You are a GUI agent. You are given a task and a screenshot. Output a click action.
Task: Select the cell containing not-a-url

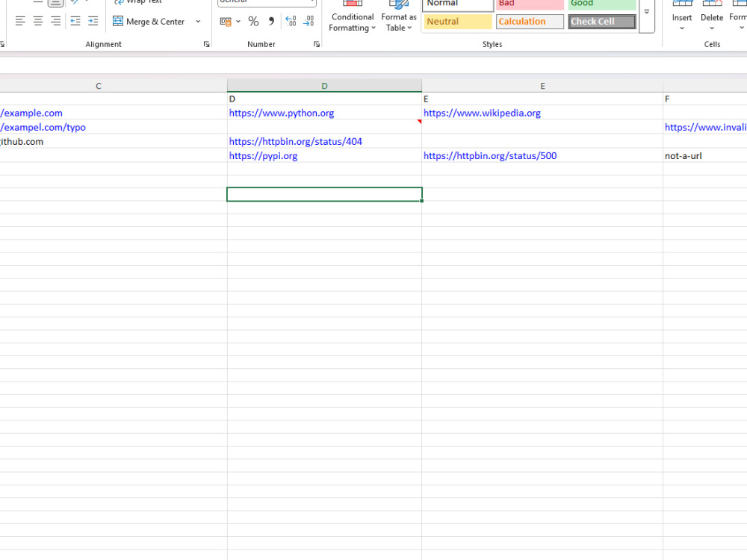(x=704, y=156)
